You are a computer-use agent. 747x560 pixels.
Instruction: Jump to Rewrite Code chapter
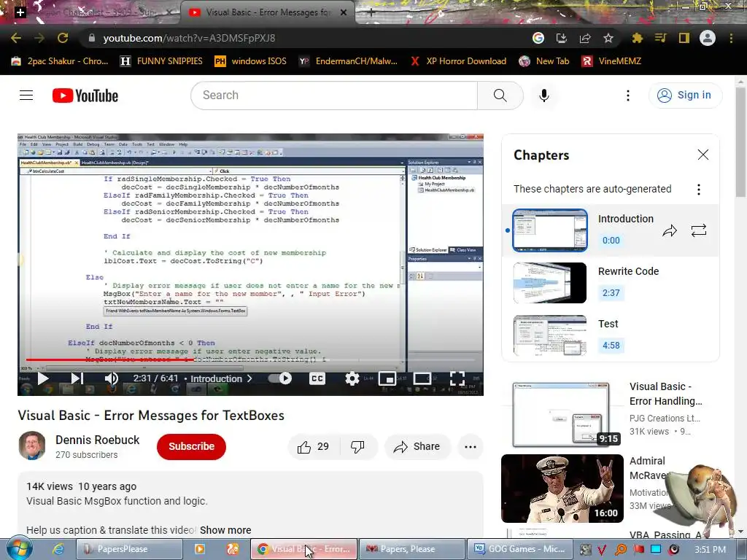click(x=611, y=283)
